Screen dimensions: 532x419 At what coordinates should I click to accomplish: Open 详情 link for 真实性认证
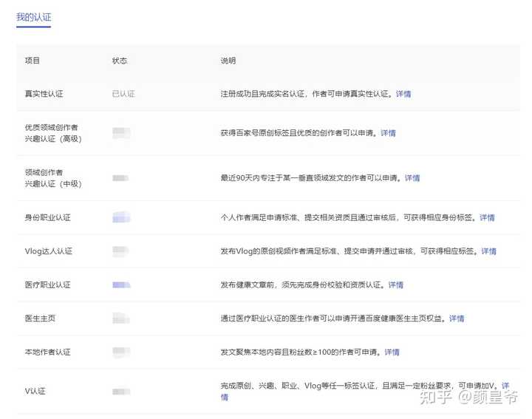pos(403,94)
